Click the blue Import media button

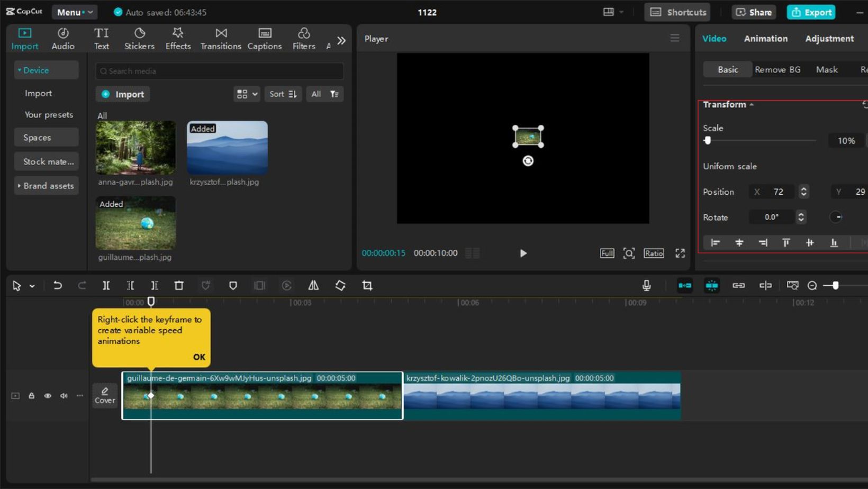click(123, 94)
